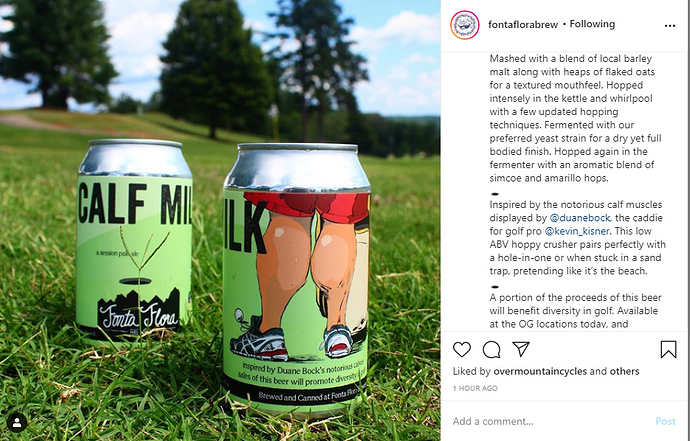Submit comment with Post button

coord(665,421)
